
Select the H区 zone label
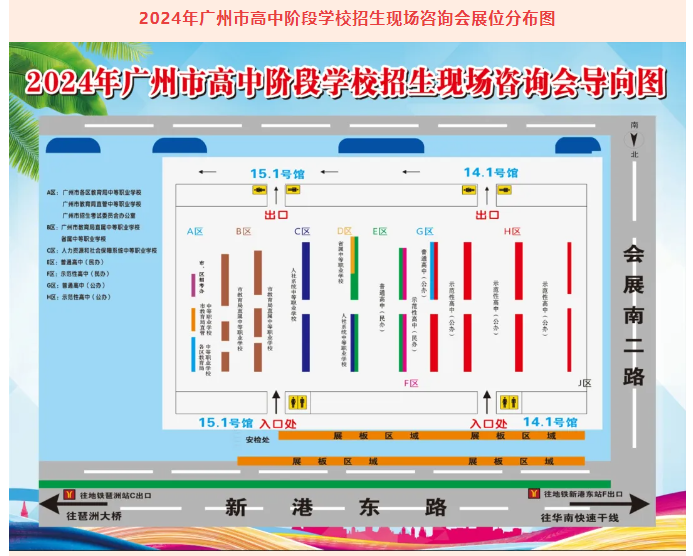512,231
